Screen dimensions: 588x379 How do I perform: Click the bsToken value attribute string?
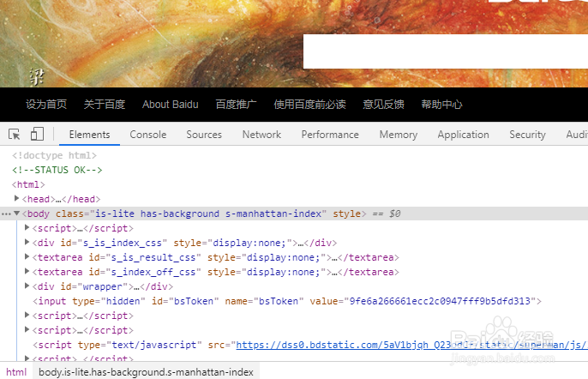tap(440, 301)
